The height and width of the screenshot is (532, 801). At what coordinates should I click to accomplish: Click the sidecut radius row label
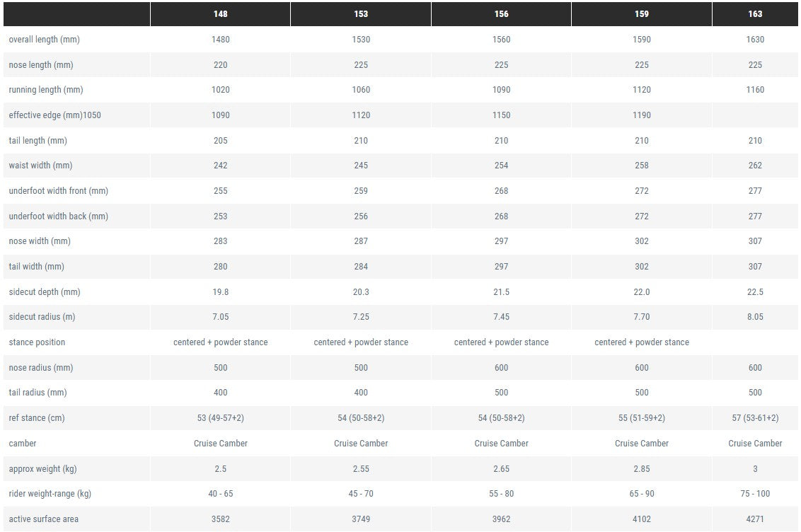point(42,317)
